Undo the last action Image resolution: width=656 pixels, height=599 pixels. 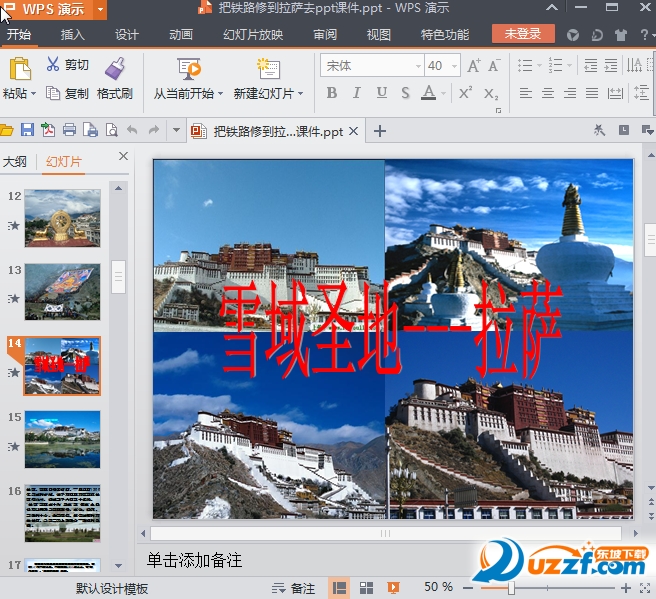pyautogui.click(x=132, y=130)
